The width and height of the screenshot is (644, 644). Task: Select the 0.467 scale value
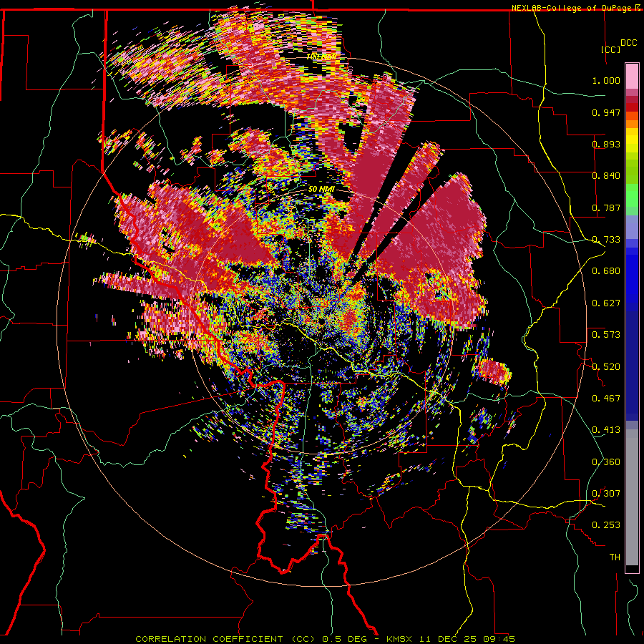[606, 399]
